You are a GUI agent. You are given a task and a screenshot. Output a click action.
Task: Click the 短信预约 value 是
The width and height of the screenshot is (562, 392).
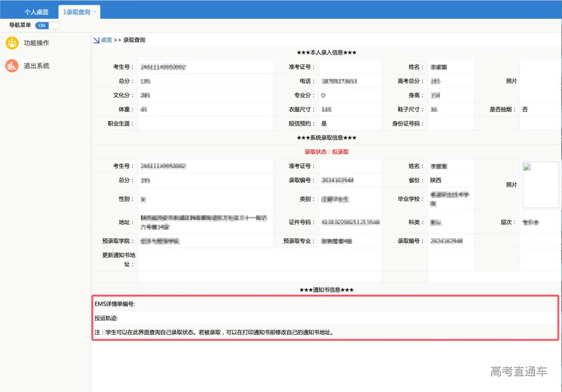(324, 124)
